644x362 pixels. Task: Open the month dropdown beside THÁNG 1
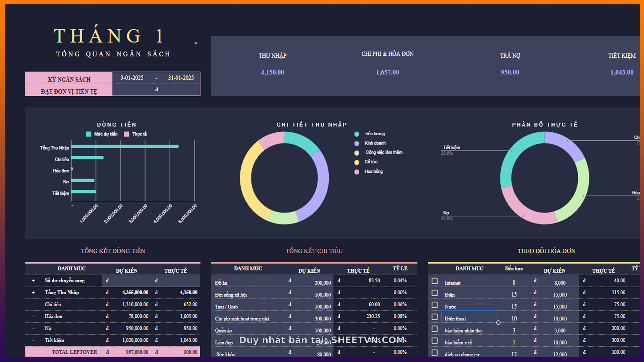[196, 43]
